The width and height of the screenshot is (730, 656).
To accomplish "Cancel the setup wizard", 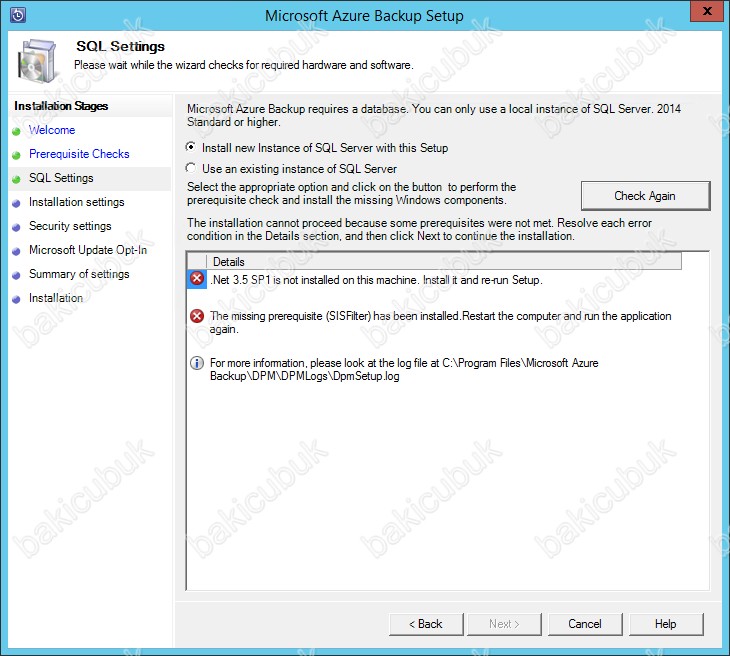I will pos(585,624).
